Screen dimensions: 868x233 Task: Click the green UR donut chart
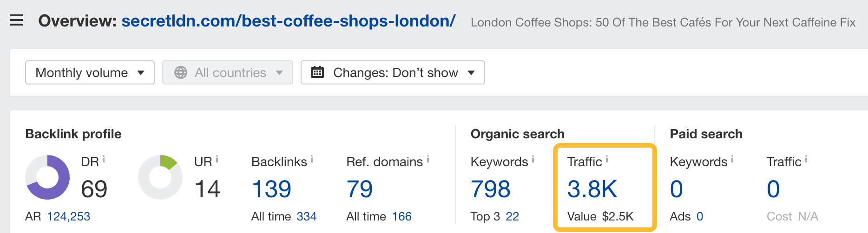(x=160, y=177)
